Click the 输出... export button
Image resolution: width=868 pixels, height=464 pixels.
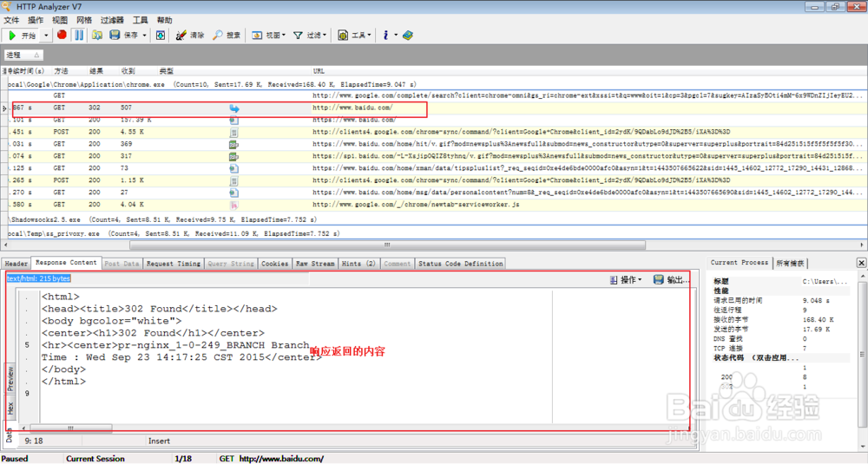(671, 280)
